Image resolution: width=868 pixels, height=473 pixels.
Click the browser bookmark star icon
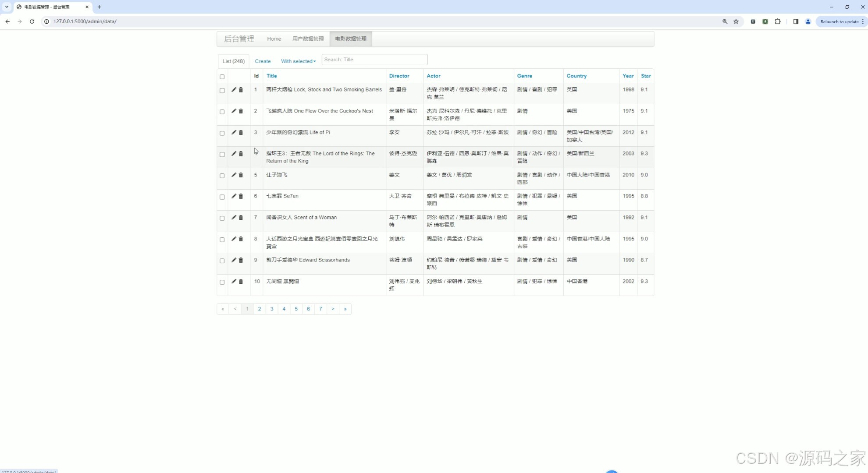[x=736, y=21]
